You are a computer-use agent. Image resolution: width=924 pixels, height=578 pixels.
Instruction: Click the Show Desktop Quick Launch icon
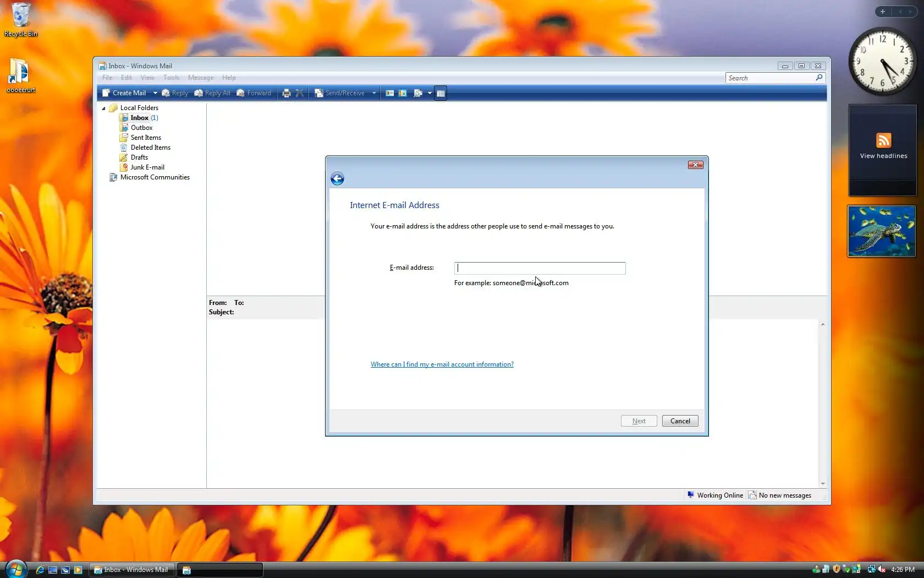pyautogui.click(x=53, y=570)
